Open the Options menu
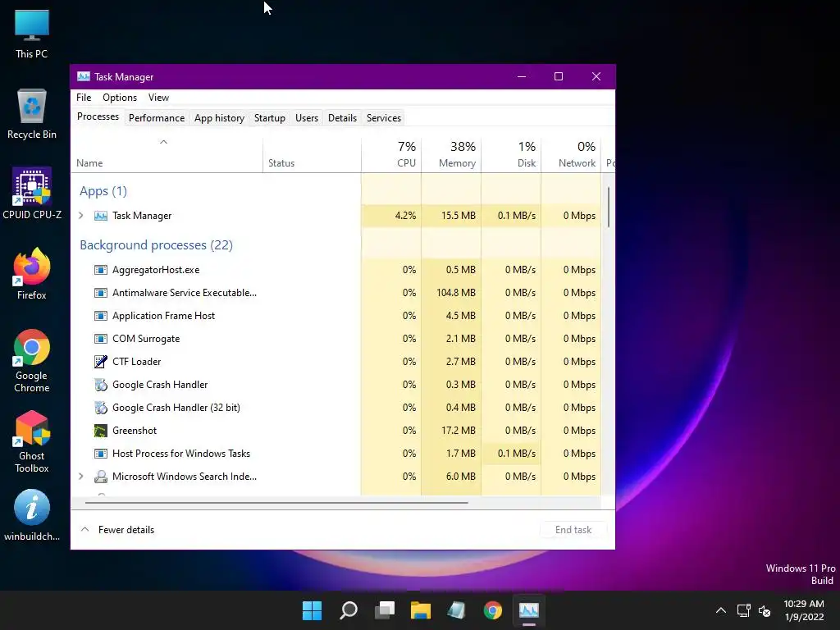Screen dimensions: 840x630 (120, 98)
